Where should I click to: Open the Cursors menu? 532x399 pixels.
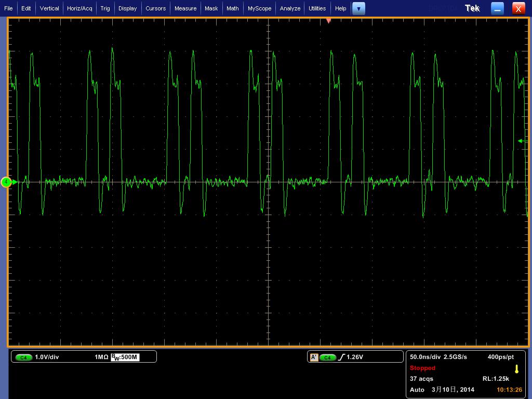pos(156,8)
